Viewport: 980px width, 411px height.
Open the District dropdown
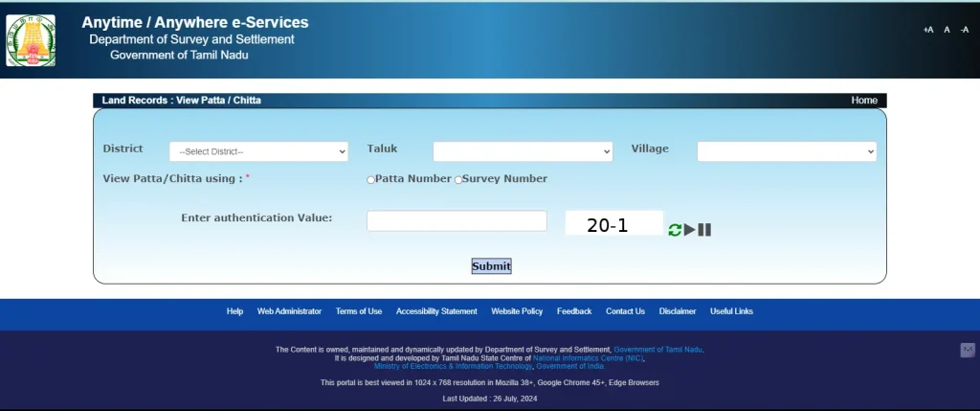pyautogui.click(x=258, y=151)
